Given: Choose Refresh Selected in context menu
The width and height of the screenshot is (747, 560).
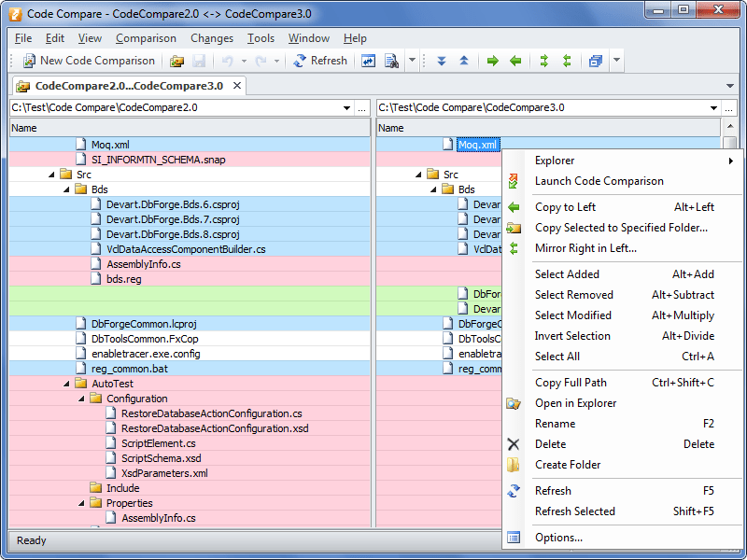Looking at the screenshot, I should (x=624, y=511).
